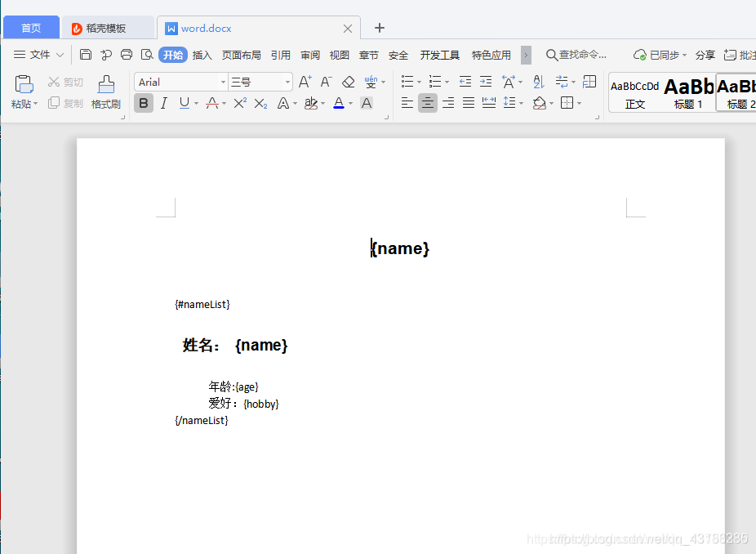Switch to the 插入 ribbon tab
Image resolution: width=756 pixels, height=554 pixels.
point(202,55)
